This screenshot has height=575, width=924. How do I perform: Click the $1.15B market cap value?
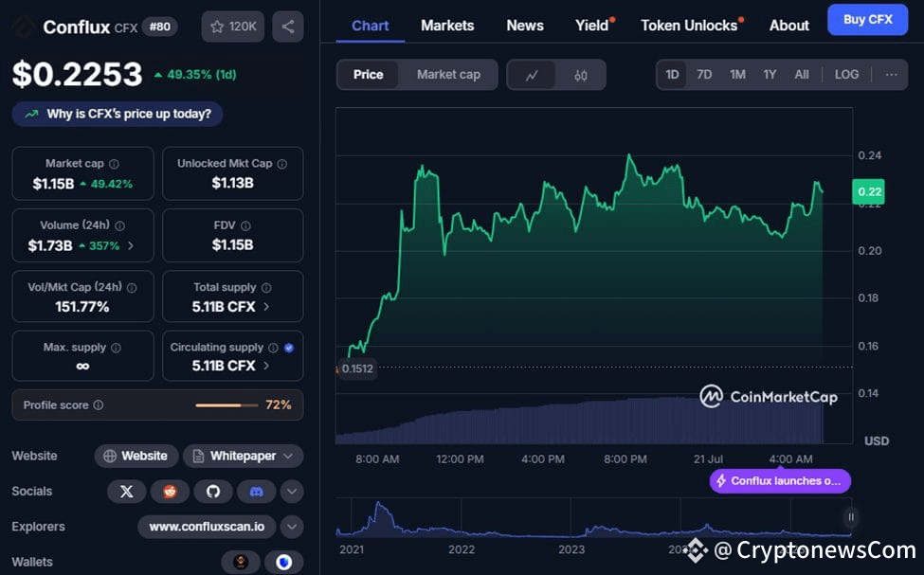tap(53, 184)
